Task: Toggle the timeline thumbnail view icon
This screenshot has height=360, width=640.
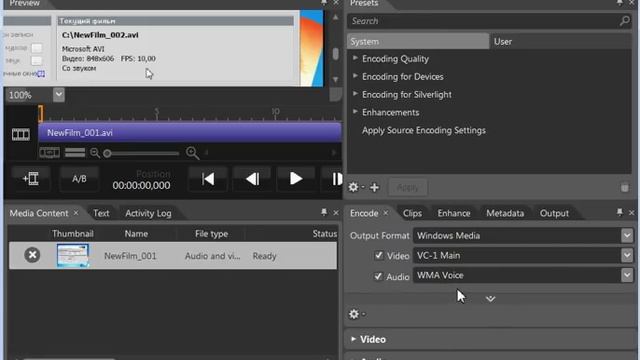Action: click(49, 153)
